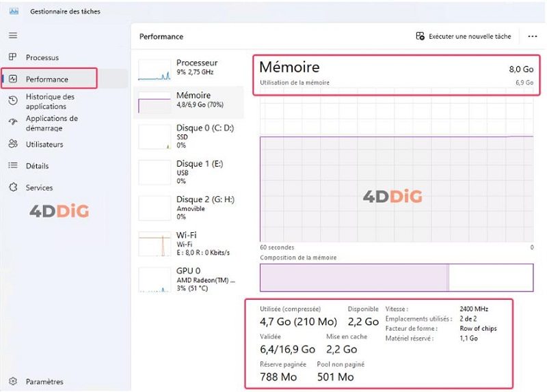Click the 2400 MHz speed value
The image size is (547, 392).
(474, 309)
